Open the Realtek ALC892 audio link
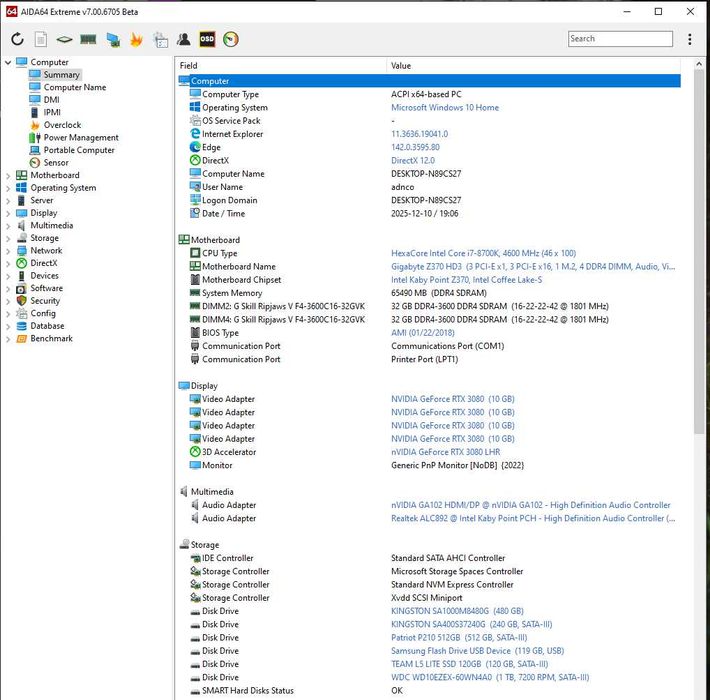 533,518
